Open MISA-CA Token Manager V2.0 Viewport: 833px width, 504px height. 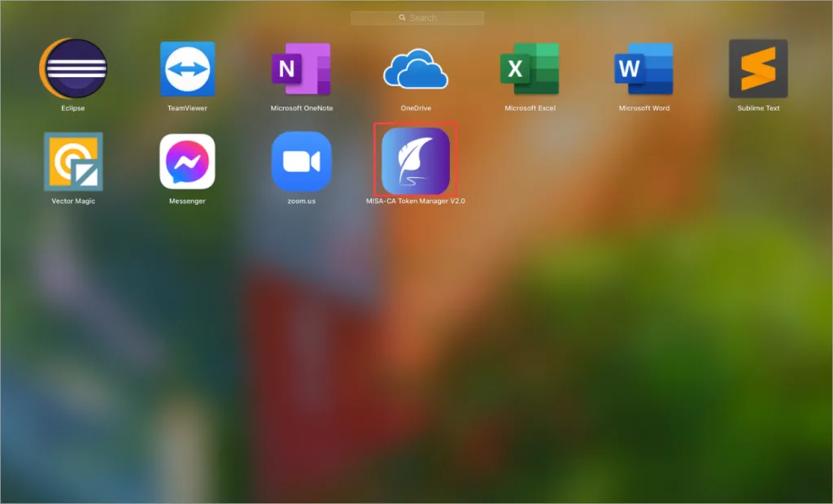point(416,161)
